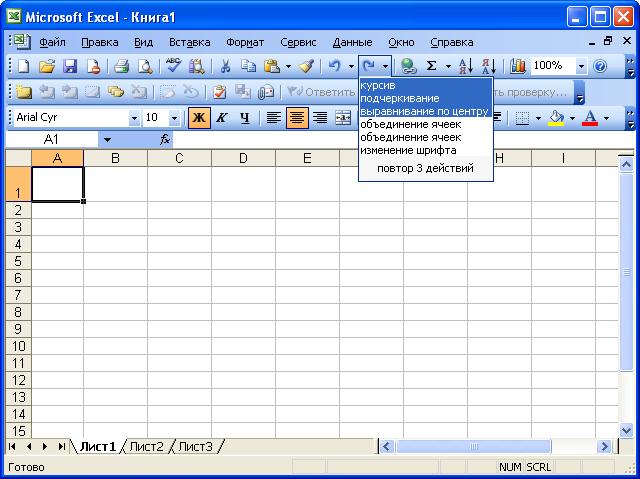Run the ABC spelling check
The width and height of the screenshot is (640, 479).
tap(174, 65)
